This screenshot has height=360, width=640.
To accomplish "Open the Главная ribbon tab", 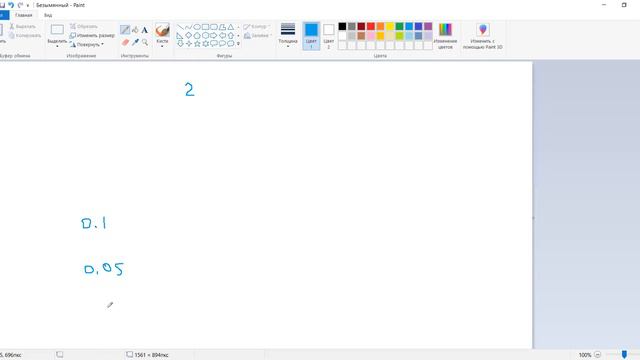I will (23, 15).
